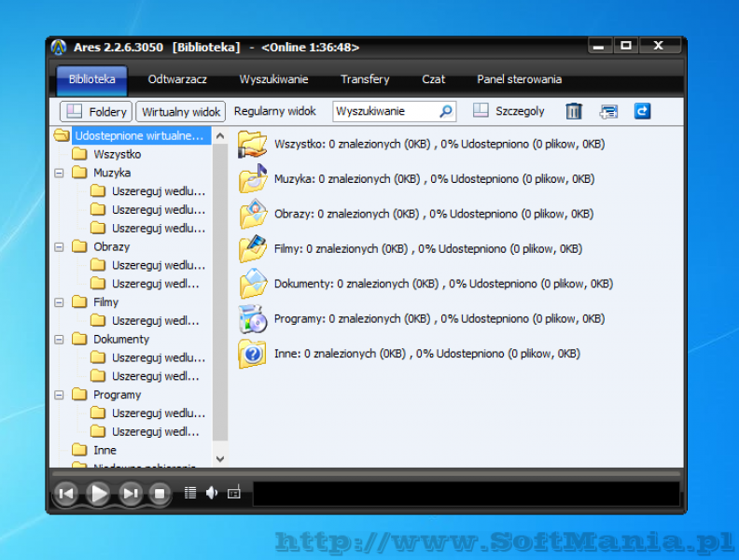Click the blue refresh library icon
739x560 pixels.
click(x=642, y=111)
